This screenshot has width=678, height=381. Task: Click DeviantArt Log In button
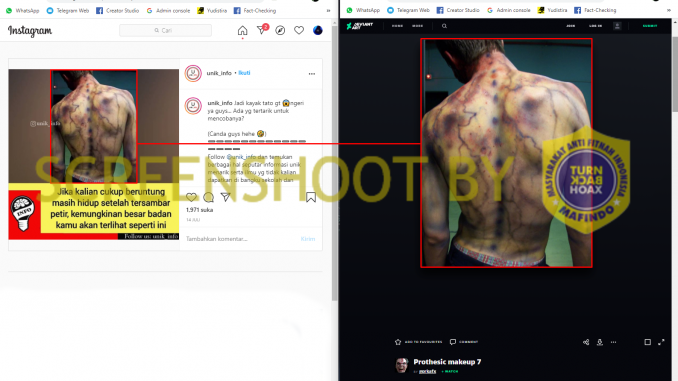click(x=595, y=26)
